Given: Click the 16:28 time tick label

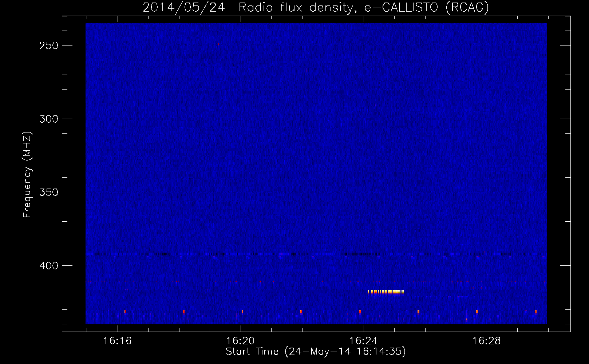Looking at the screenshot, I should click(x=487, y=341).
